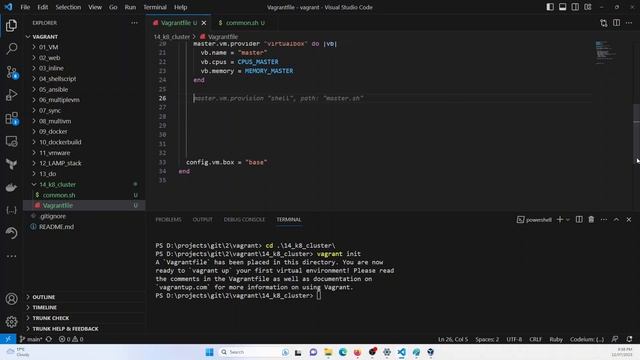640x360 pixels.
Task: Show additional views ellipsis in activity bar
Action: pyautogui.click(x=11, y=256)
